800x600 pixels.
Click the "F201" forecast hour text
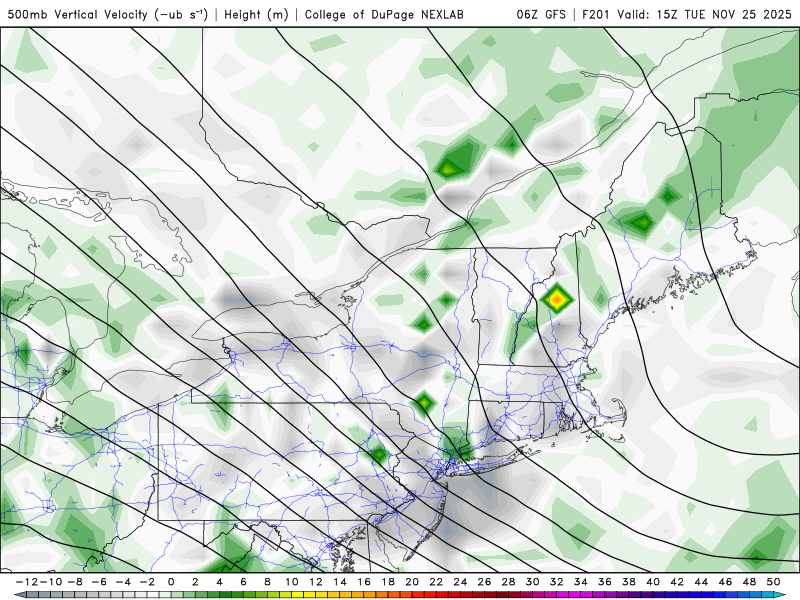coord(597,14)
